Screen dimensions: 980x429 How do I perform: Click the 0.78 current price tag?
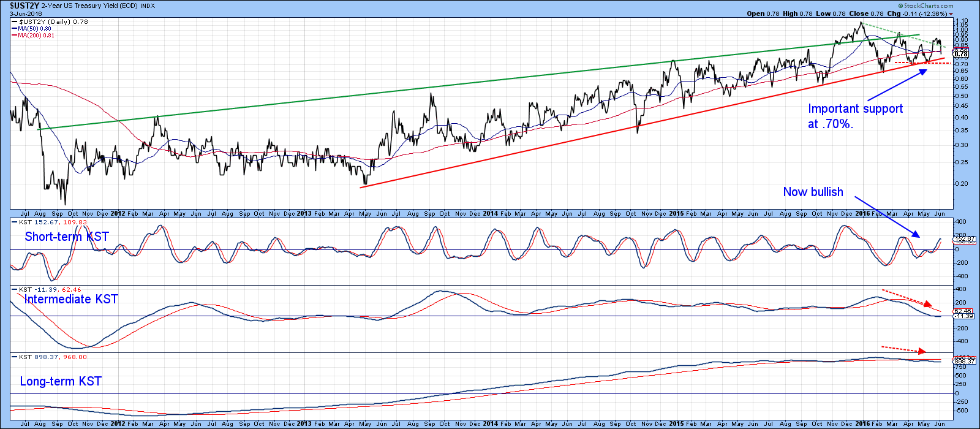coord(961,54)
